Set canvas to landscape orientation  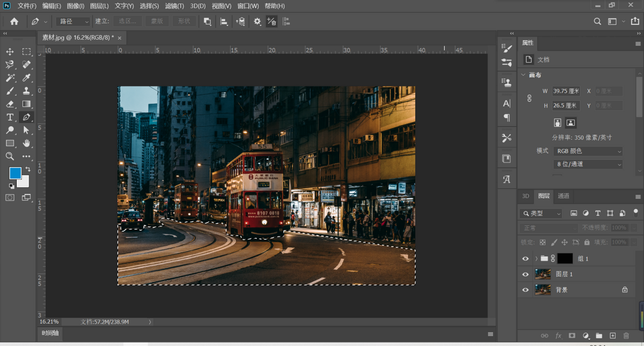(x=570, y=122)
